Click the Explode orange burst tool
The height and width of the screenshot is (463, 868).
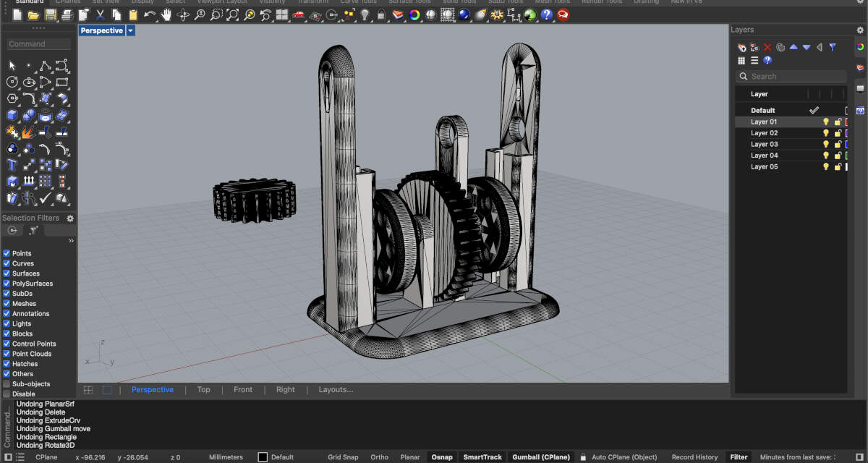tap(29, 132)
